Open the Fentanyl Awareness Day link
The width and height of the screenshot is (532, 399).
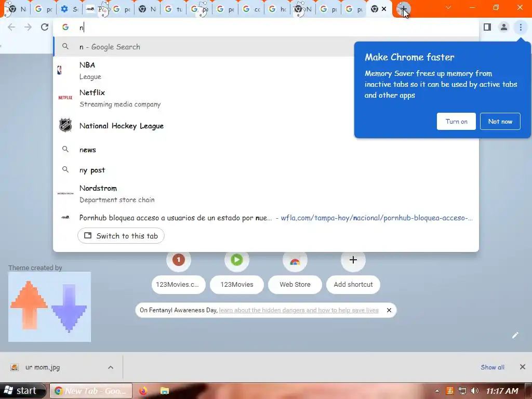[299, 310]
